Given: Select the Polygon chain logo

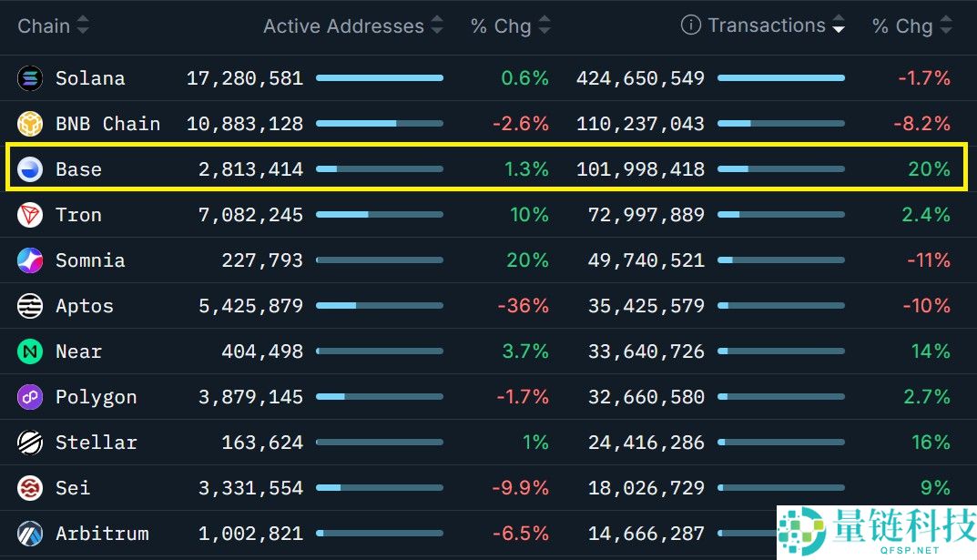Looking at the screenshot, I should point(29,397).
